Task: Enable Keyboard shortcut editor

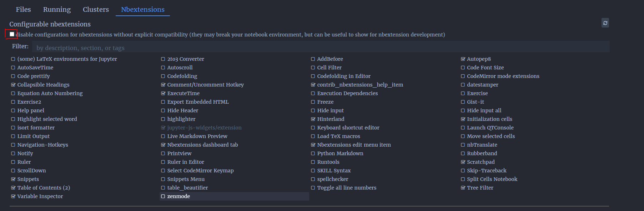Action: click(x=313, y=128)
